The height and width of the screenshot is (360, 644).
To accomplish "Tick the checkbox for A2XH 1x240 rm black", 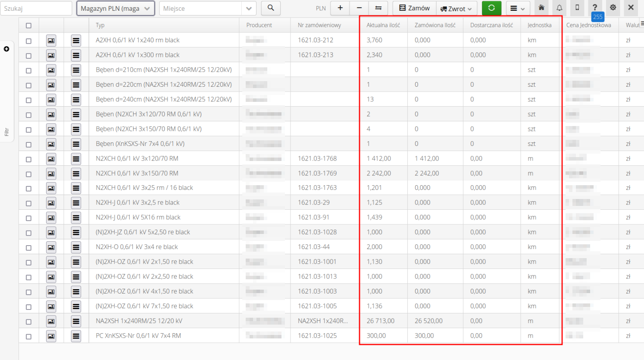I will click(28, 41).
